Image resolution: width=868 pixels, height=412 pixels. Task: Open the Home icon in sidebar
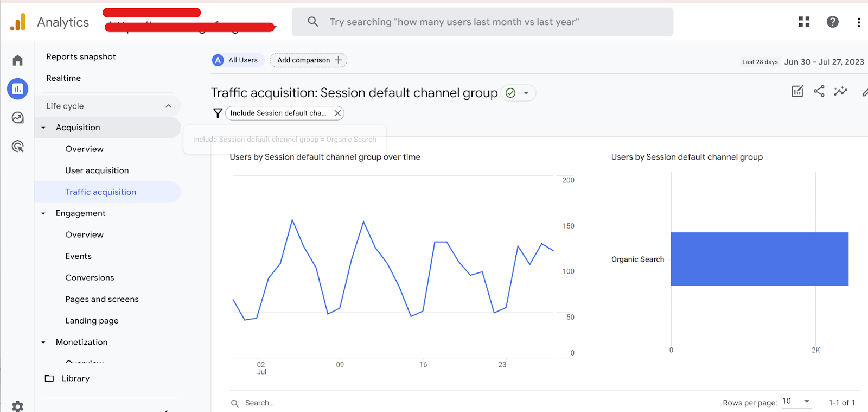[17, 60]
